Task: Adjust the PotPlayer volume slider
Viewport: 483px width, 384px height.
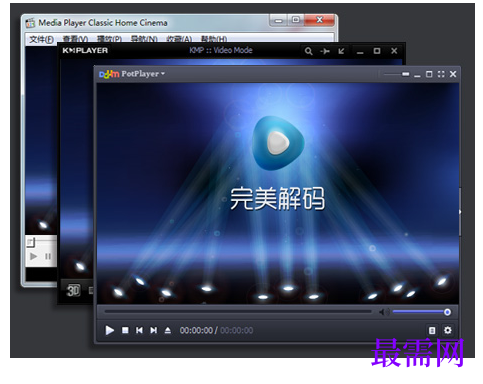Action: pyautogui.click(x=422, y=312)
